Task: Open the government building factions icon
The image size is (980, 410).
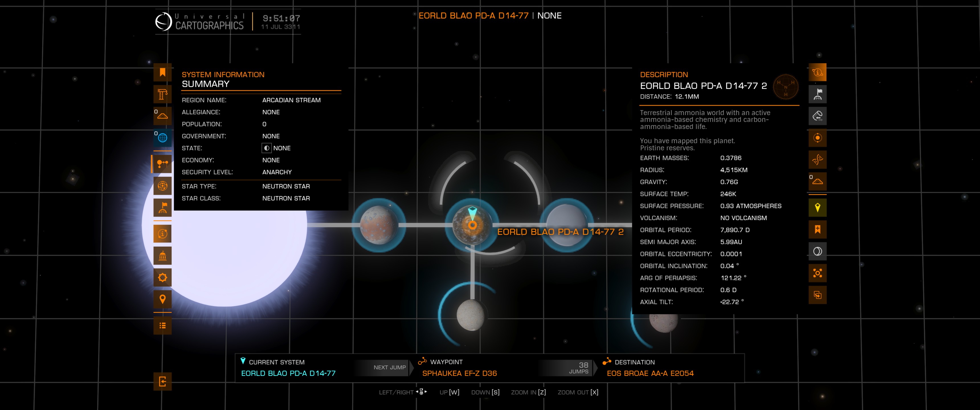Action: [x=162, y=256]
